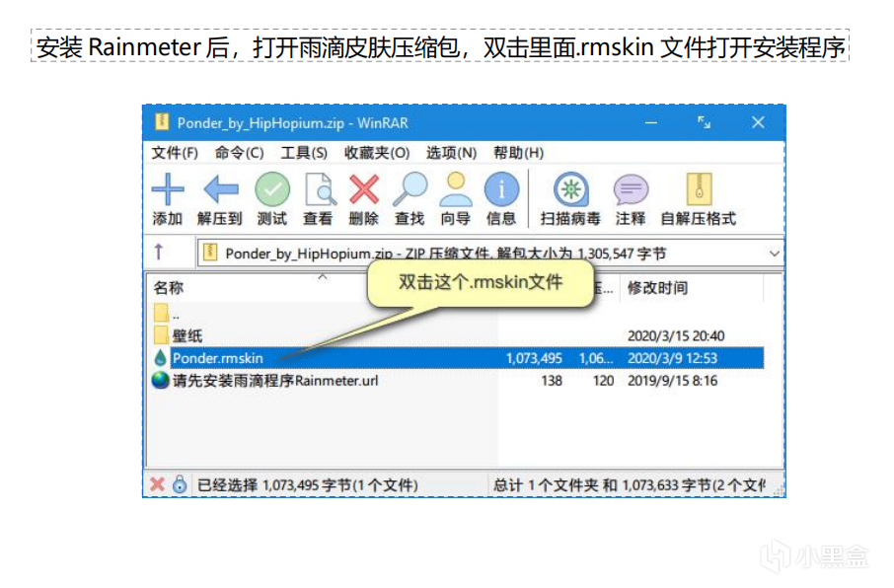The image size is (894, 588).
Task: Click the date 2020/3/15 20:40
Action: pos(676,335)
